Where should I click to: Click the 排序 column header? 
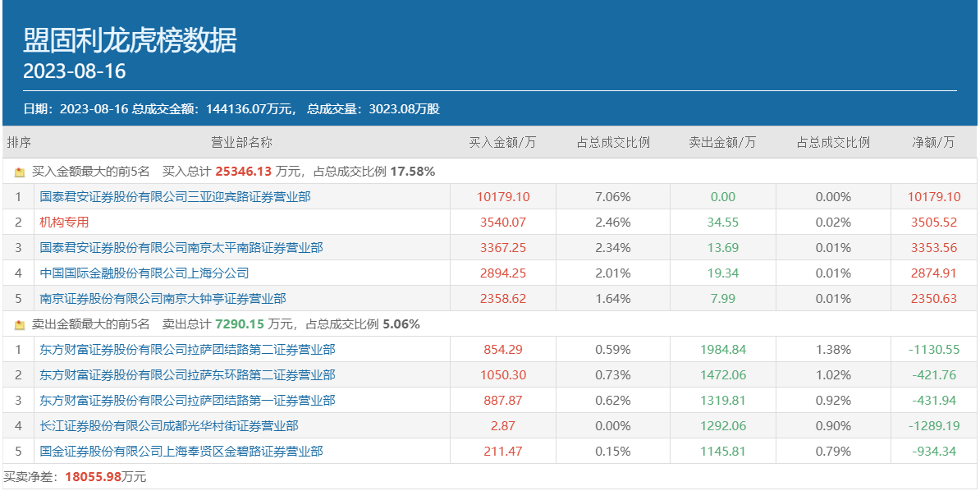point(19,142)
